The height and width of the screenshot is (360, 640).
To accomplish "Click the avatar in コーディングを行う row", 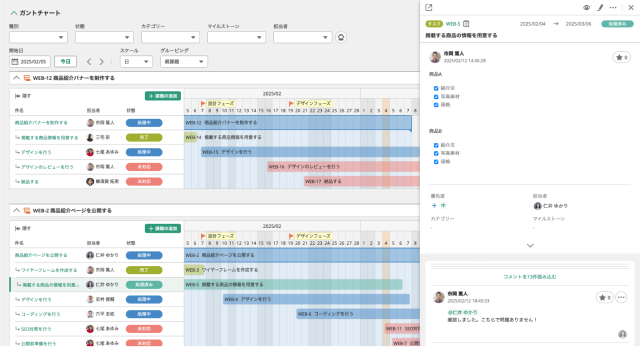I will point(90,314).
